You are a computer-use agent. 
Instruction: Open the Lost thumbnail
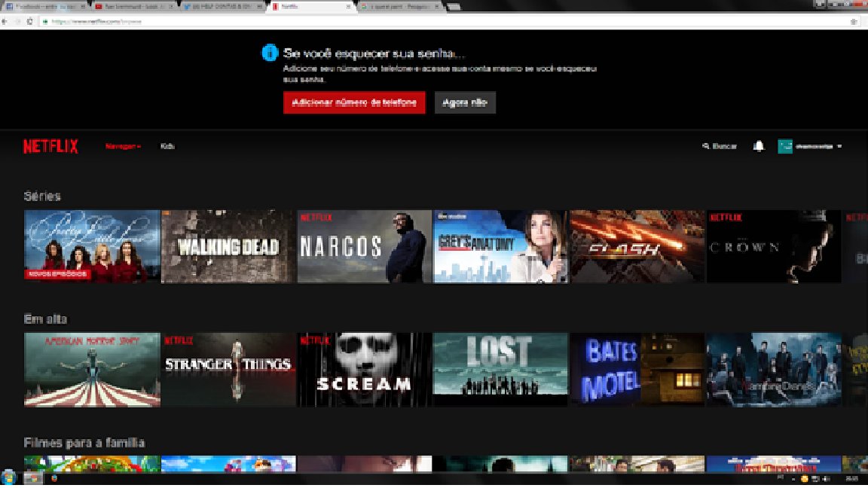500,370
